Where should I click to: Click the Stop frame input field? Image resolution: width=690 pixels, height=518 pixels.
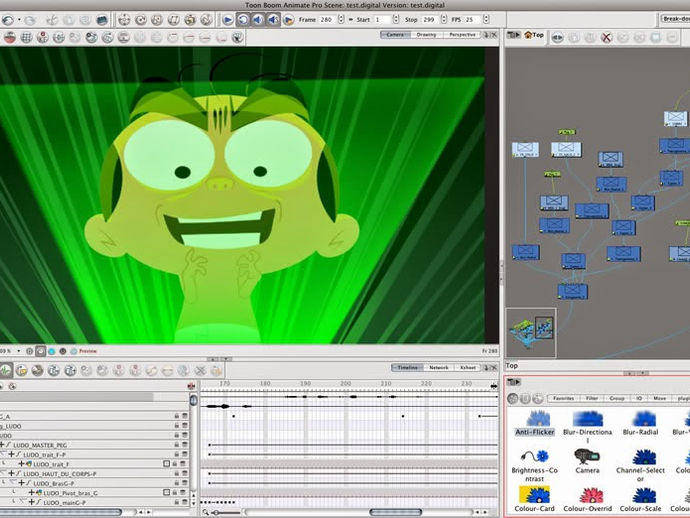coord(430,20)
